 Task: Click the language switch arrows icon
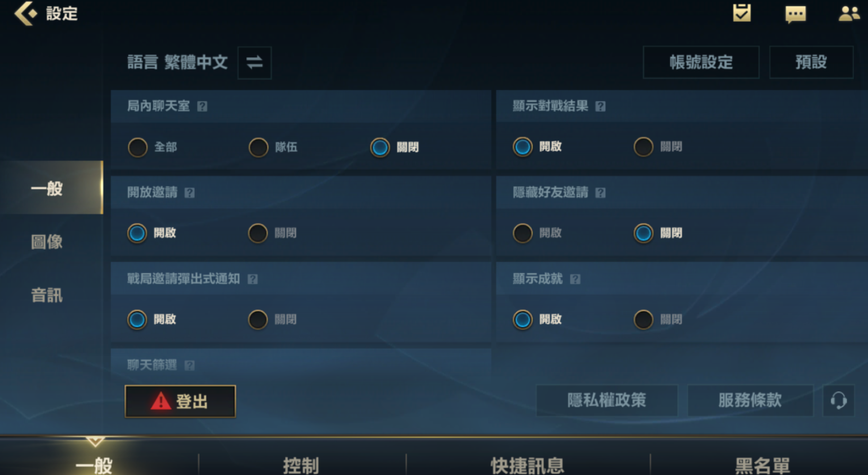(x=254, y=63)
